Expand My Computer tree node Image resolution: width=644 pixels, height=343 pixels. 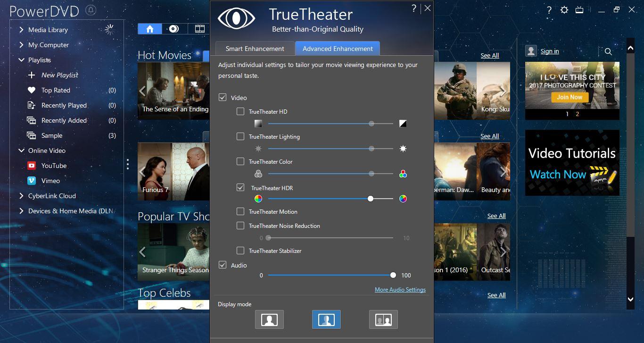[x=21, y=45]
